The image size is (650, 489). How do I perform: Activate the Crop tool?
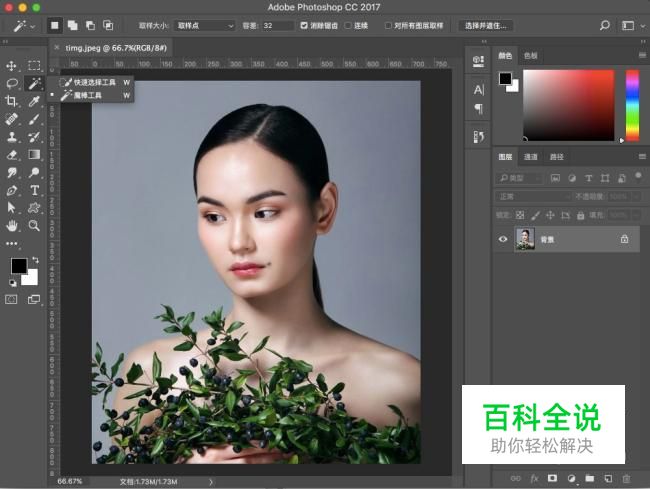12,101
